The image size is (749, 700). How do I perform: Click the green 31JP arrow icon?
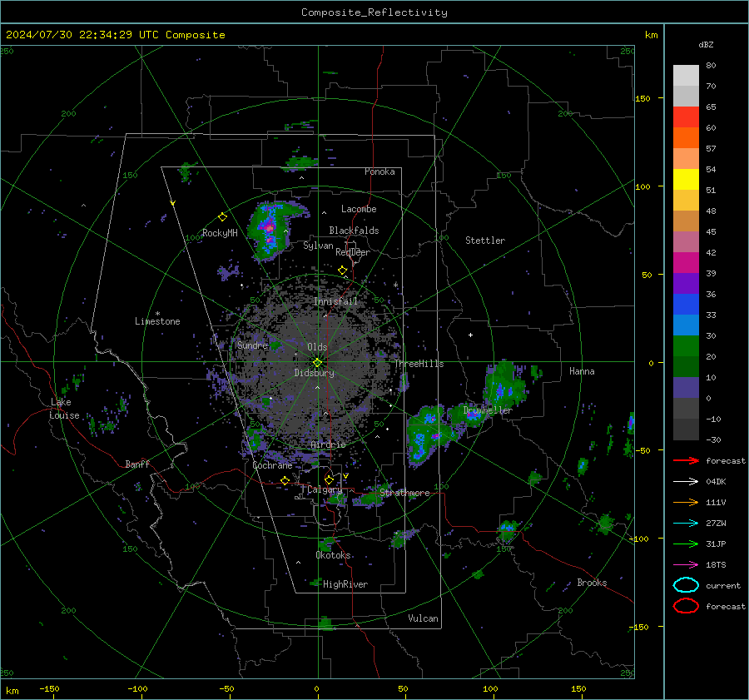(x=686, y=544)
